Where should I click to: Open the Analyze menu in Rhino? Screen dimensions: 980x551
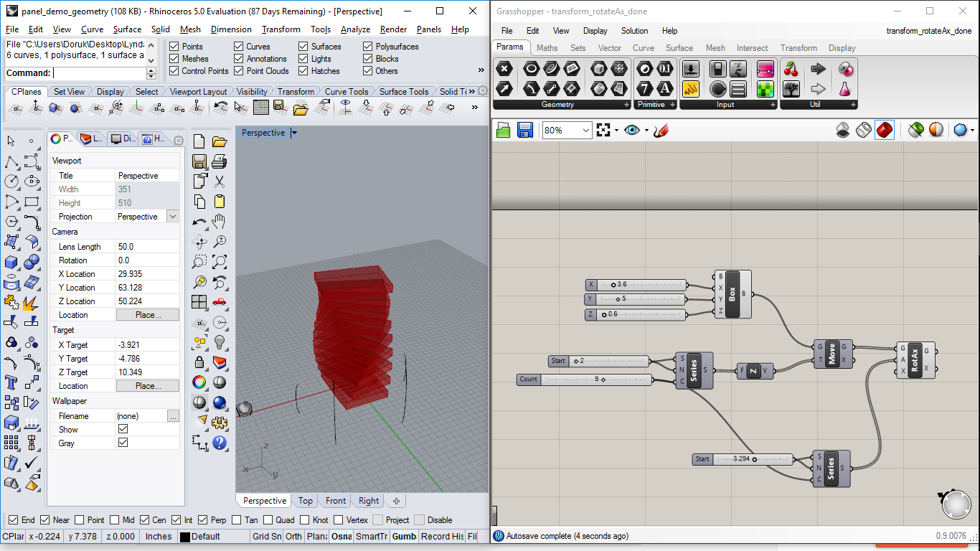point(355,29)
